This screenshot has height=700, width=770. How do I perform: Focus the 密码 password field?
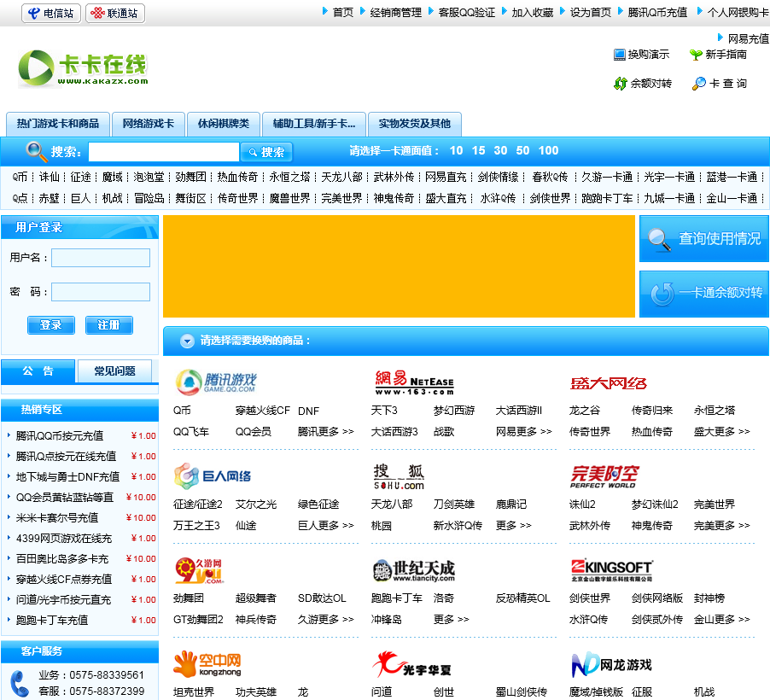point(101,292)
